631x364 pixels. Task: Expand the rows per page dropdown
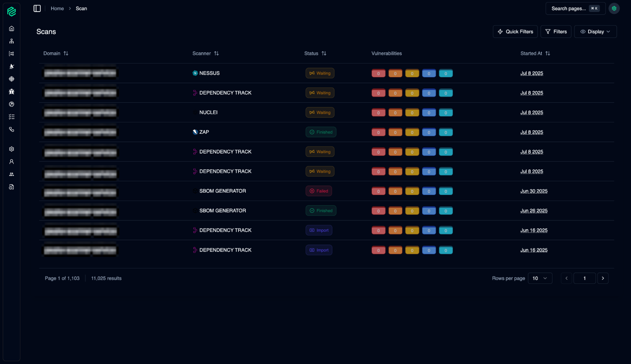(540, 278)
